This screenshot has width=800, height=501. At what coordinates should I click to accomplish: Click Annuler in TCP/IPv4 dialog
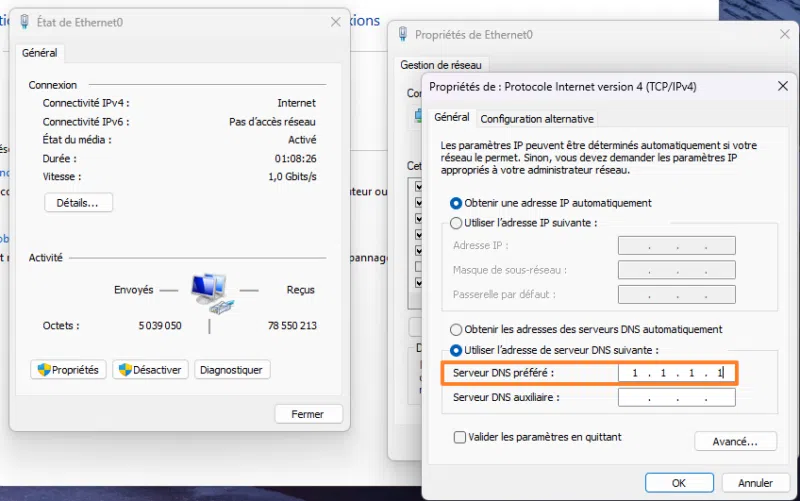[x=756, y=483]
